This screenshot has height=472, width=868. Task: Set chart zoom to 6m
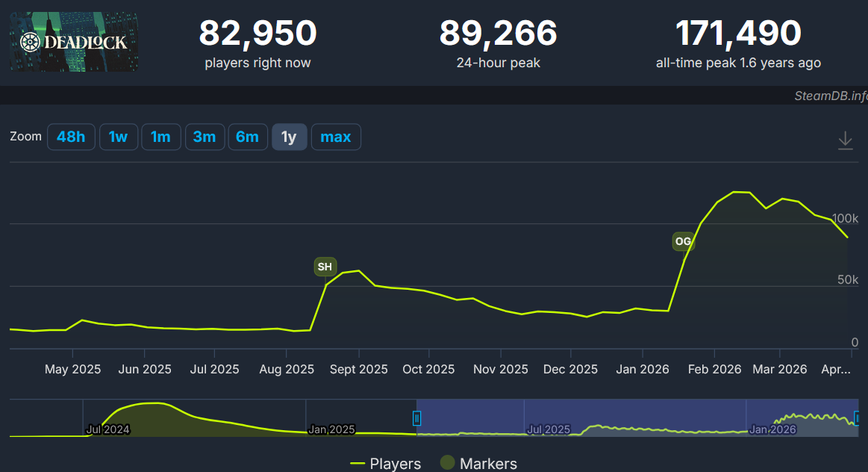[248, 137]
